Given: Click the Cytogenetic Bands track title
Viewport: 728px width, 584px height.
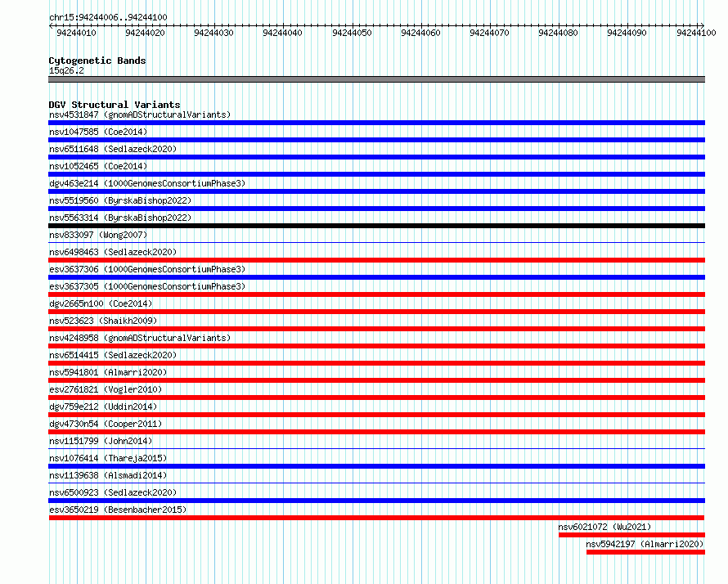Looking at the screenshot, I should click(97, 61).
